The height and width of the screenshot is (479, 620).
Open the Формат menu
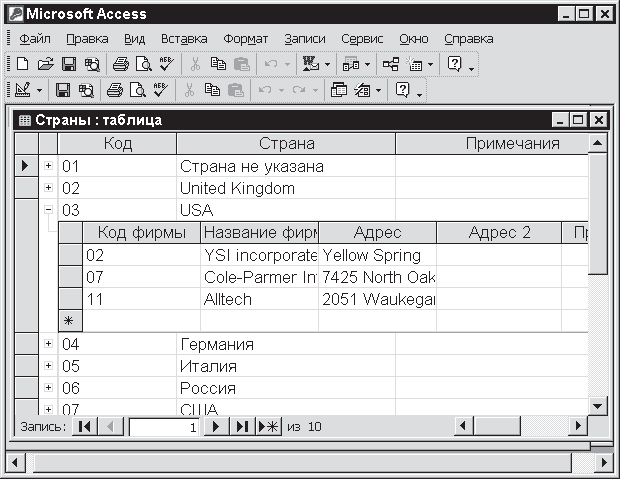point(245,39)
